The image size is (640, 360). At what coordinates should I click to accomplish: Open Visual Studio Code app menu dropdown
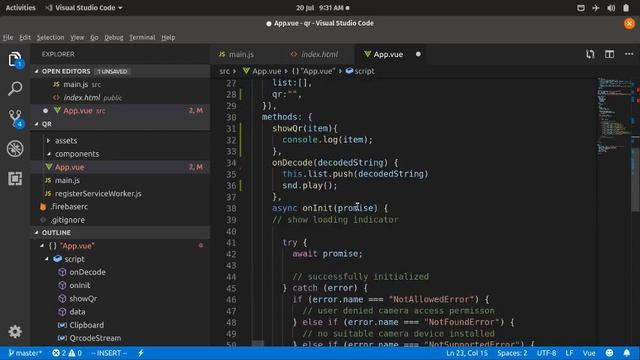[x=84, y=8]
